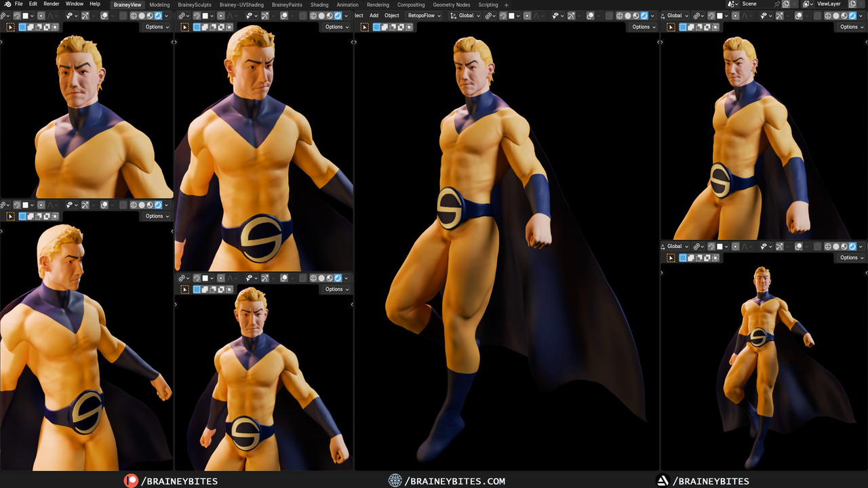Switch to the Modeling workspace tab
The height and width of the screenshot is (488, 868).
[x=159, y=5]
